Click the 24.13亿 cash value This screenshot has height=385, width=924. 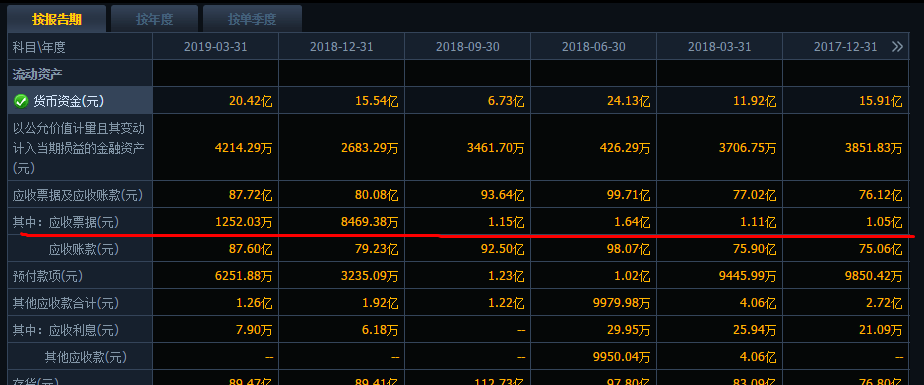click(629, 101)
